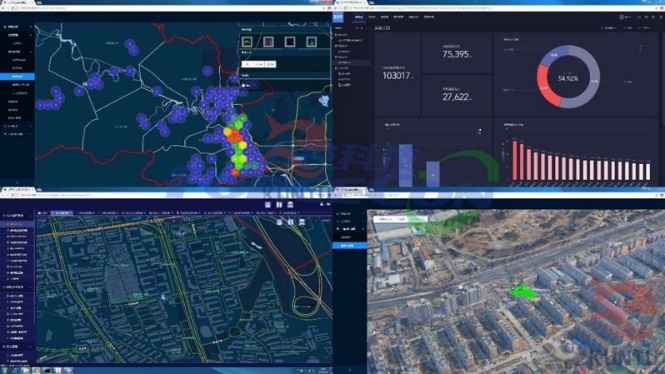
Task: Open the user avatar icon in dashboard header
Action: tap(622, 17)
